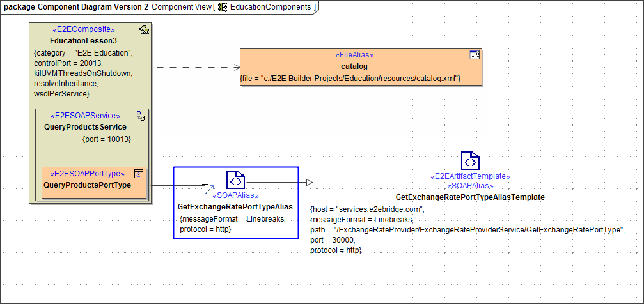
Task: Click the port 10013 tagged value
Action: [106, 138]
